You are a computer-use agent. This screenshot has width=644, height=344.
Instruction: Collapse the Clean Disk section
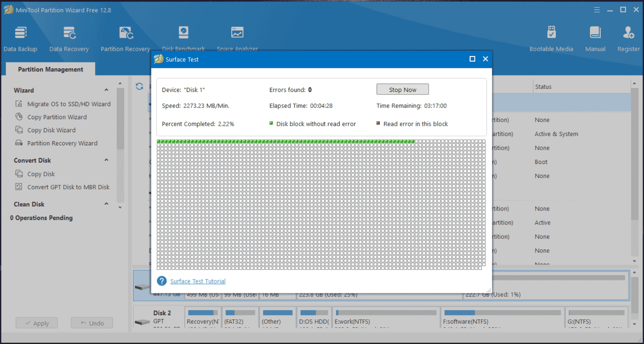[106, 204]
